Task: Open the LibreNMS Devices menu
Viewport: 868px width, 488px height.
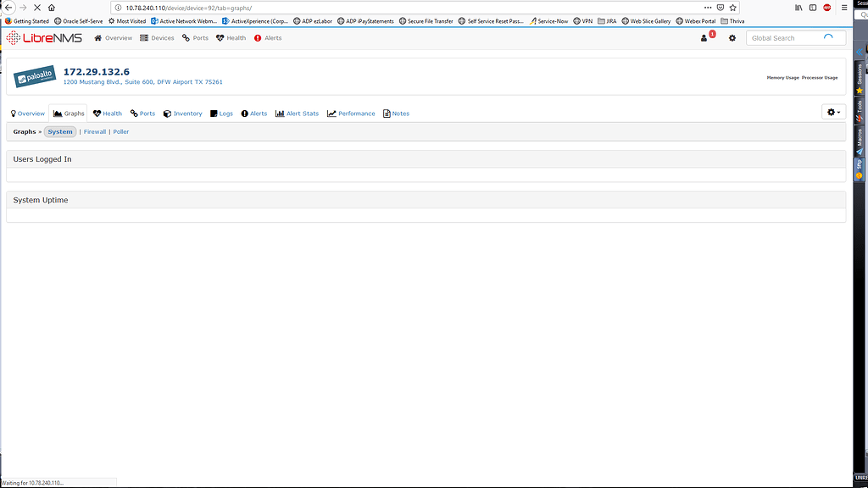Action: [157, 37]
